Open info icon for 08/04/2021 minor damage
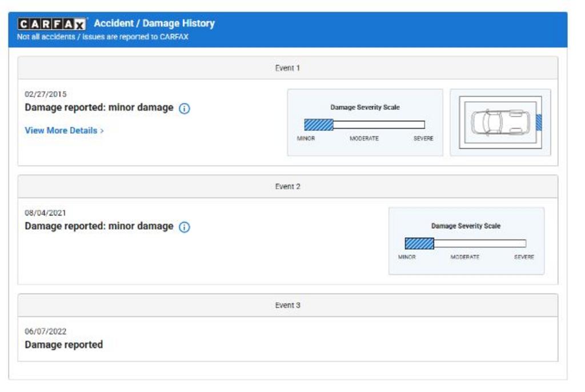This screenshot has width=585, height=392. (184, 227)
